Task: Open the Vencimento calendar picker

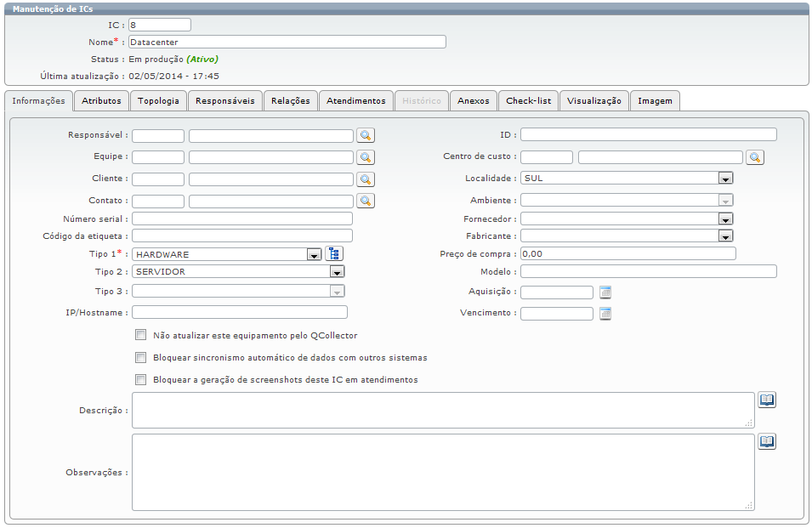Action: [605, 314]
